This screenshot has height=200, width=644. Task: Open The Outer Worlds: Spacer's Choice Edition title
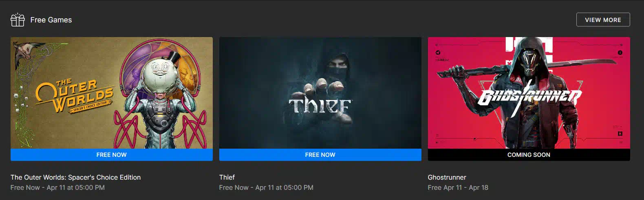pos(76,177)
